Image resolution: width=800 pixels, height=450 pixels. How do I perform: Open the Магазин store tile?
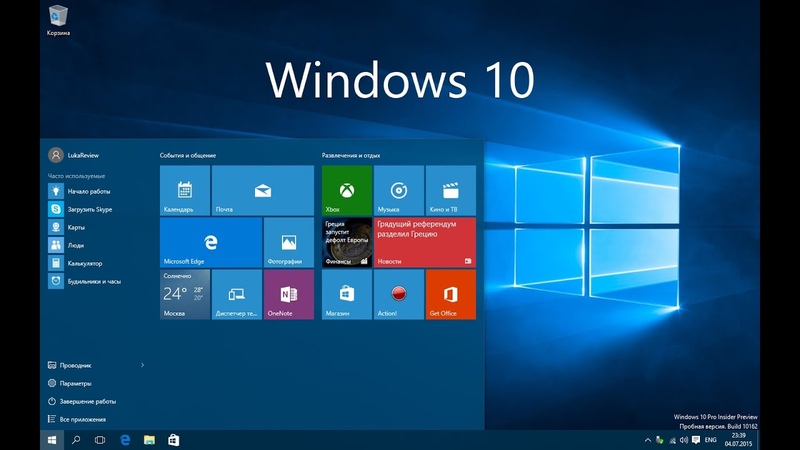tap(347, 294)
